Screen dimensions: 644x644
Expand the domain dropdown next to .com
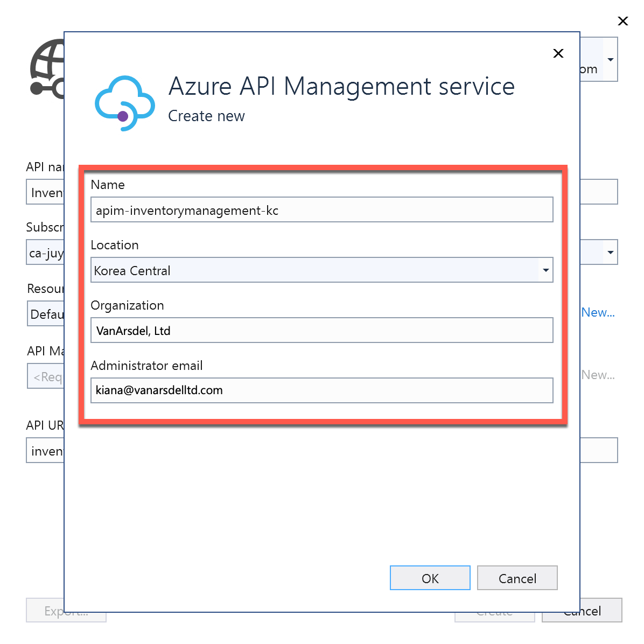[x=611, y=59]
